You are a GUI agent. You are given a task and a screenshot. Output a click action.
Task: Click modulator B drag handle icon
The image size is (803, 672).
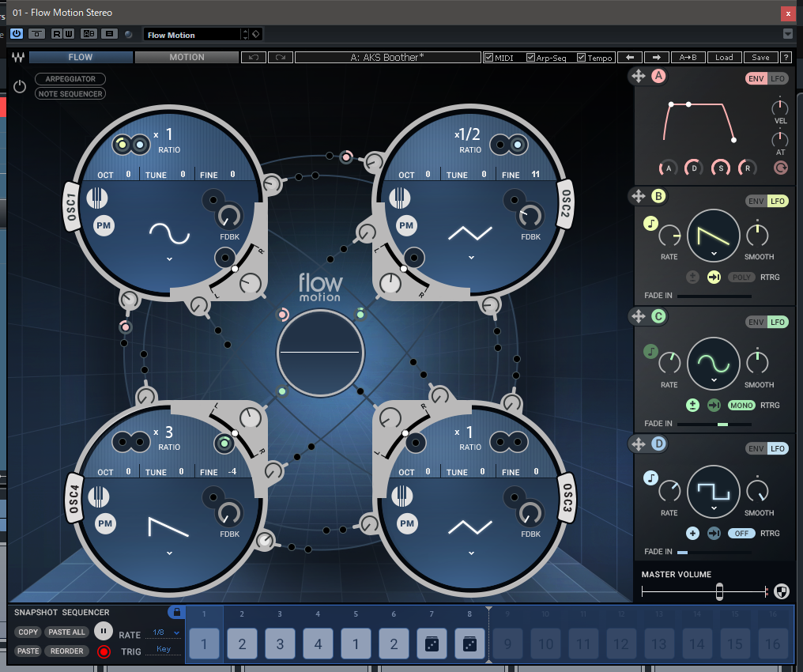tap(638, 196)
